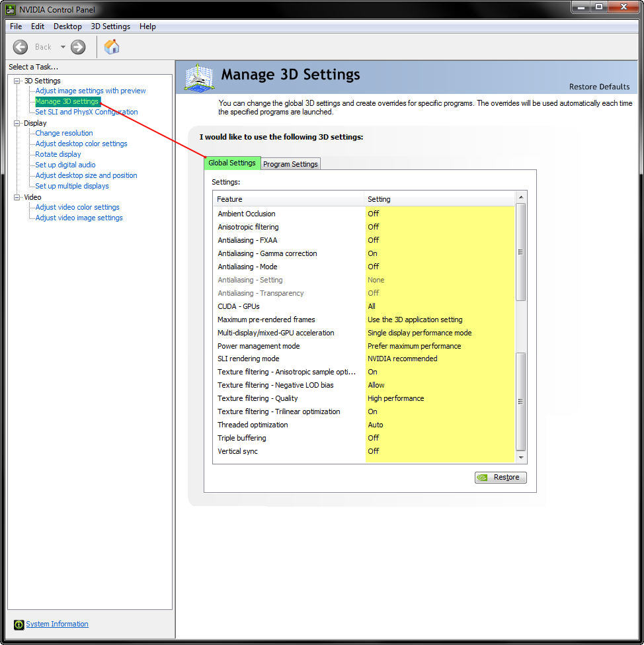Screen dimensions: 644x645
Task: Click settings list scroll up arrow
Action: click(x=521, y=197)
